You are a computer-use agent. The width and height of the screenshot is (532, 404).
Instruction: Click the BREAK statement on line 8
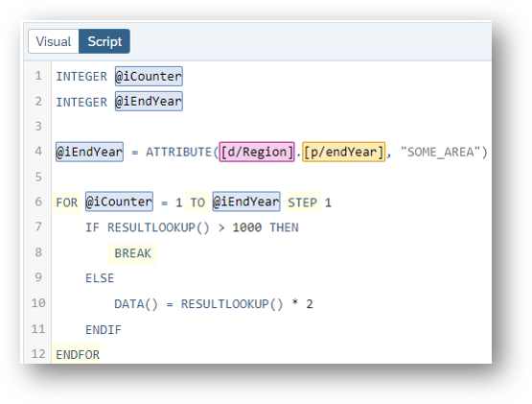[132, 253]
